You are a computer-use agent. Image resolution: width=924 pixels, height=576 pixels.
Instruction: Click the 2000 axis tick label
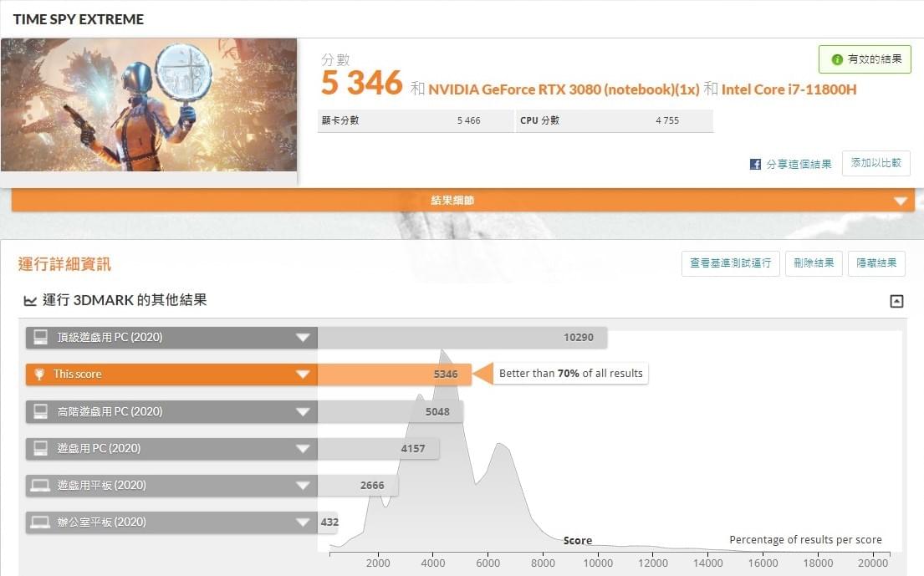(378, 563)
